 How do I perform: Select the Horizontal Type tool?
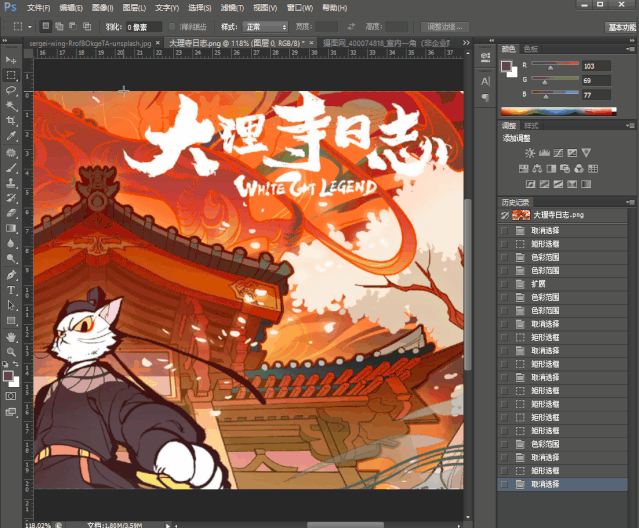pos(11,290)
